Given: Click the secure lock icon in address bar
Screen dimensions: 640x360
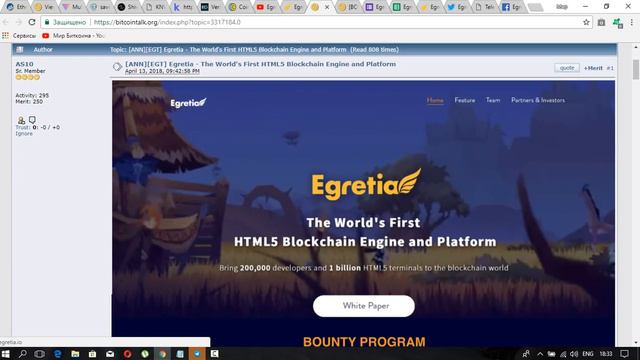Looking at the screenshot, I should point(47,22).
